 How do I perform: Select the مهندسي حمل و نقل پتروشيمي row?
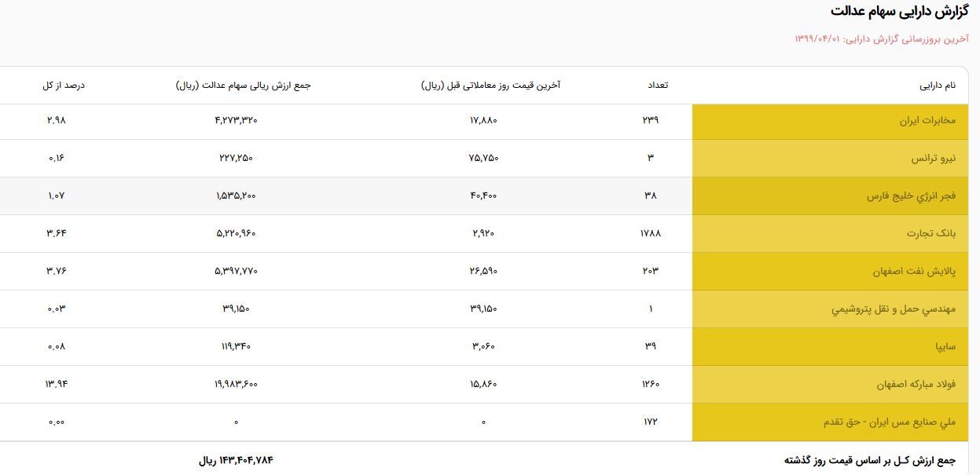484,309
